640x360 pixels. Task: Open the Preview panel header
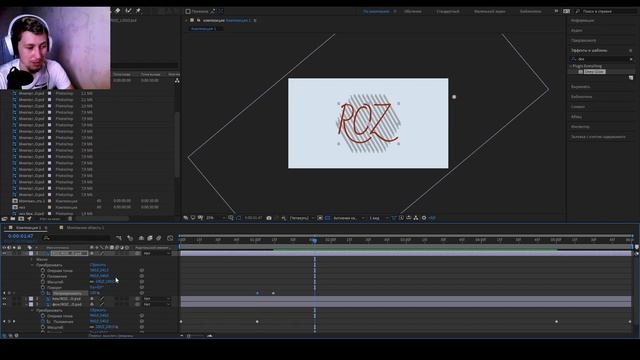tap(584, 40)
